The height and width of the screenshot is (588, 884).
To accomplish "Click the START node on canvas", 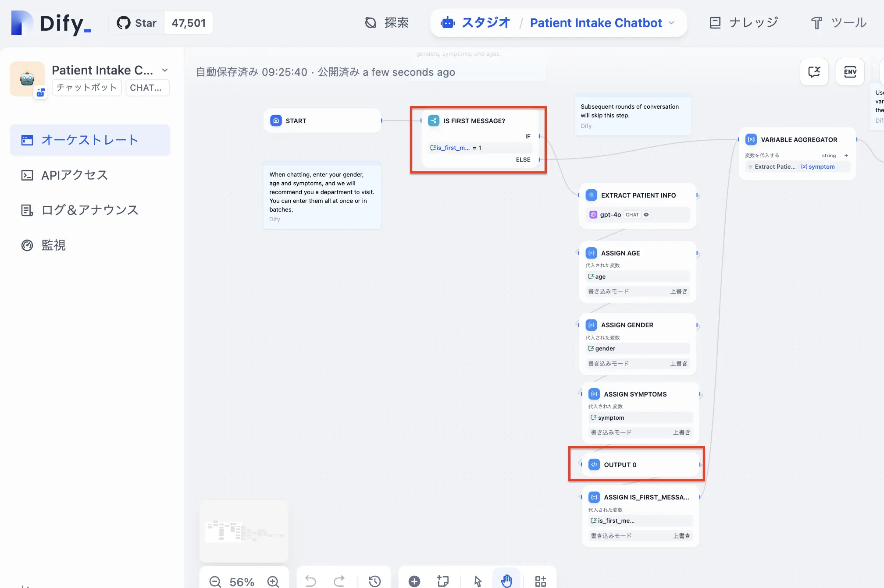I will click(x=322, y=120).
